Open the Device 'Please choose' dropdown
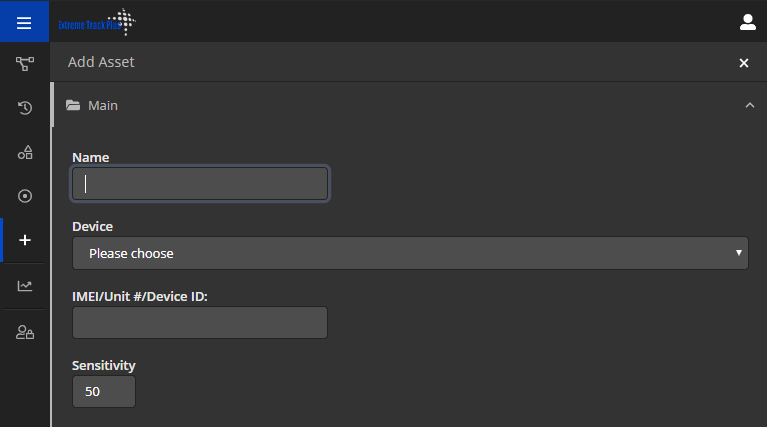 click(x=410, y=253)
